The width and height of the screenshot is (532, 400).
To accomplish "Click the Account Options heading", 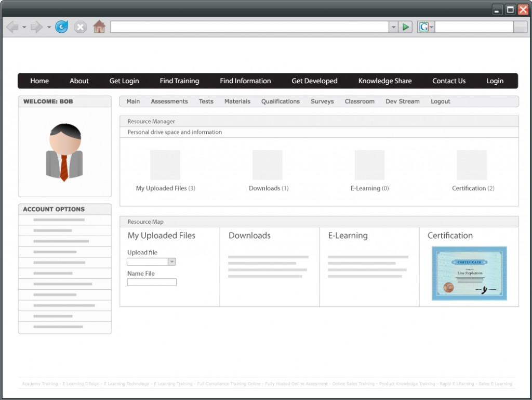I will point(54,209).
